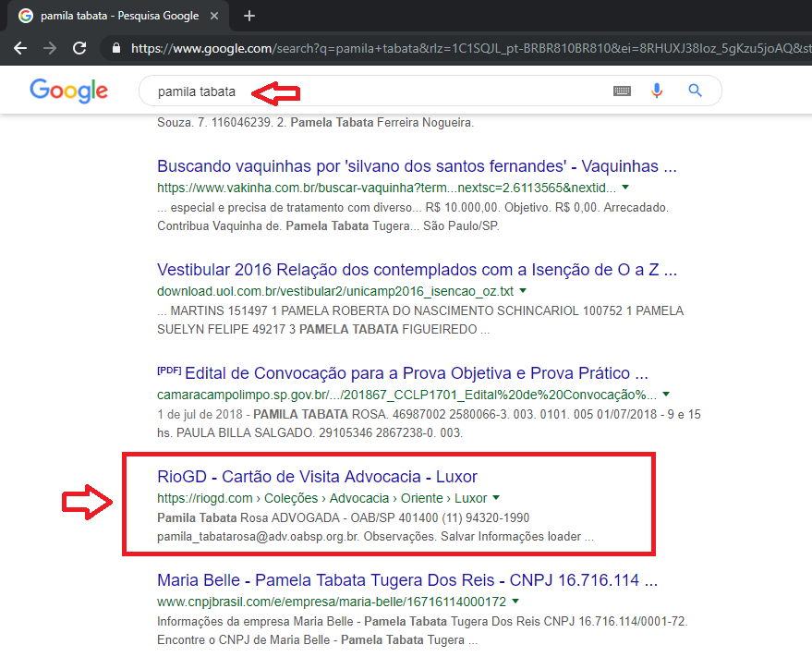Click the Google logo
812x657 pixels.
point(68,90)
